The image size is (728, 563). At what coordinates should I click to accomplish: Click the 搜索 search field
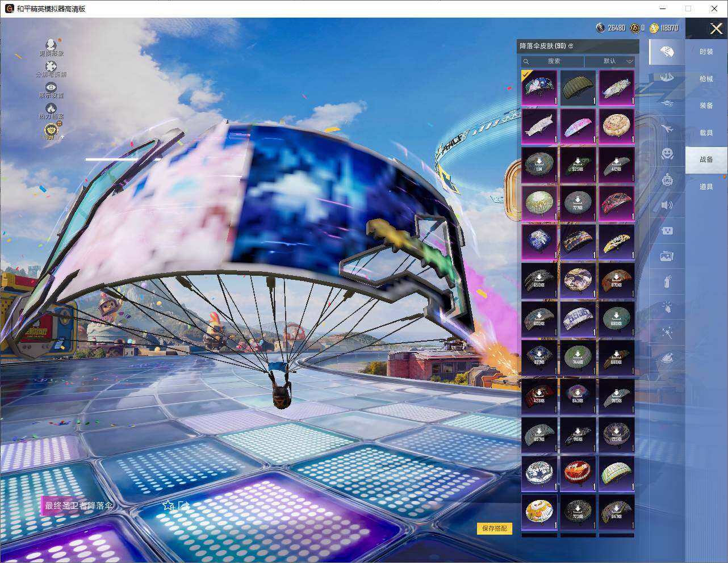[x=553, y=61]
